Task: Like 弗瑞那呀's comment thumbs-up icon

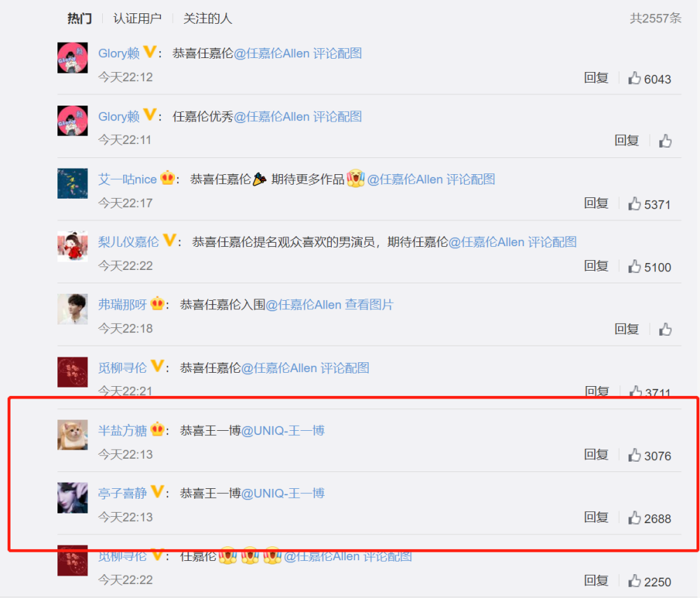Action: tap(665, 329)
